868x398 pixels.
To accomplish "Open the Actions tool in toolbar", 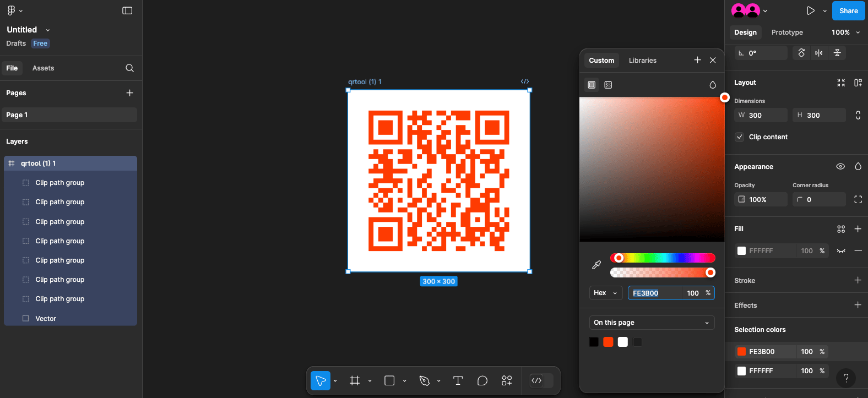I will pyautogui.click(x=507, y=380).
